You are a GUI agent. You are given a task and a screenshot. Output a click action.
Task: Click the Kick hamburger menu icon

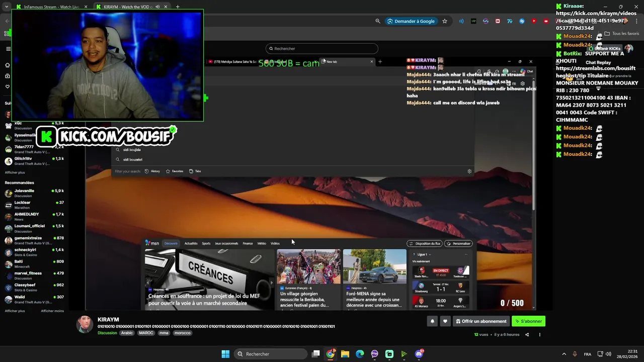click(8, 49)
